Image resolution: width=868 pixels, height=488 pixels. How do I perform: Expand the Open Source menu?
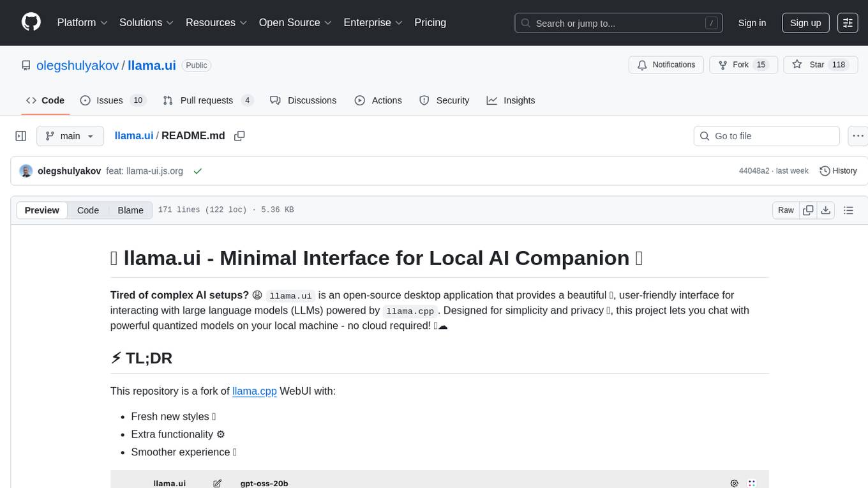tap(296, 22)
